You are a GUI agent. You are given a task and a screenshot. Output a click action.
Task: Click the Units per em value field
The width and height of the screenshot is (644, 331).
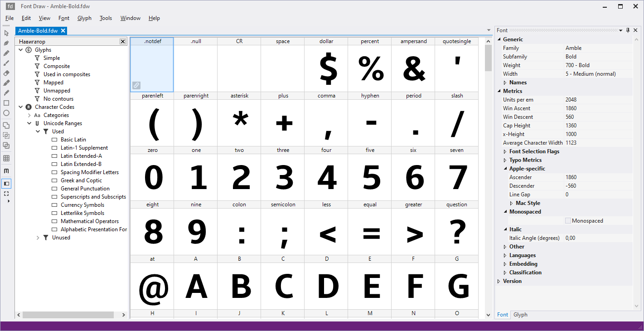tap(598, 100)
